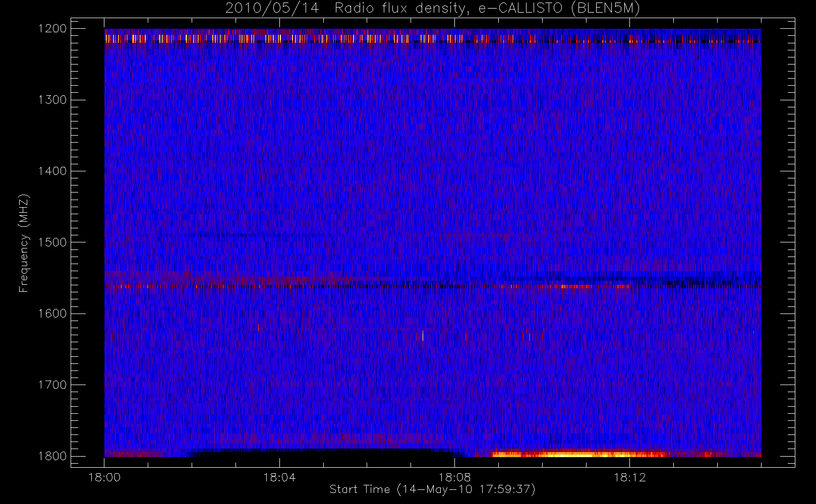816x504 pixels.
Task: Click the 18:00 time tick label
Action: coord(104,477)
